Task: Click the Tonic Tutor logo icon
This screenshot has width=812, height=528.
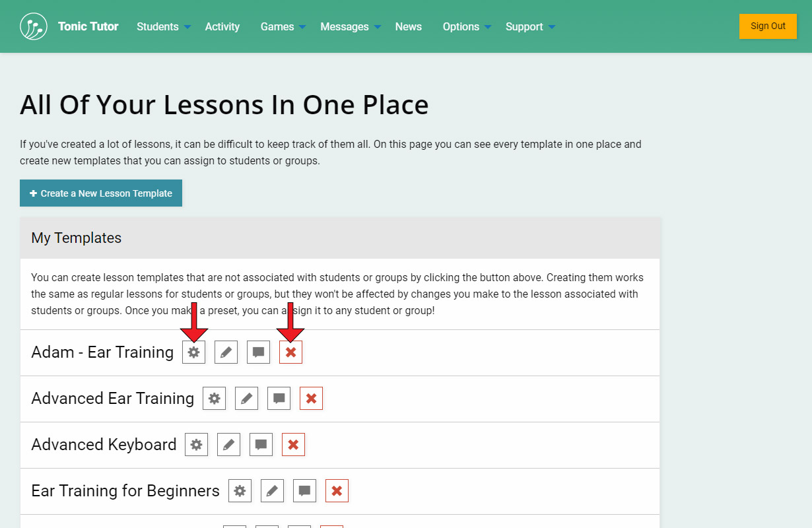Action: (34, 26)
